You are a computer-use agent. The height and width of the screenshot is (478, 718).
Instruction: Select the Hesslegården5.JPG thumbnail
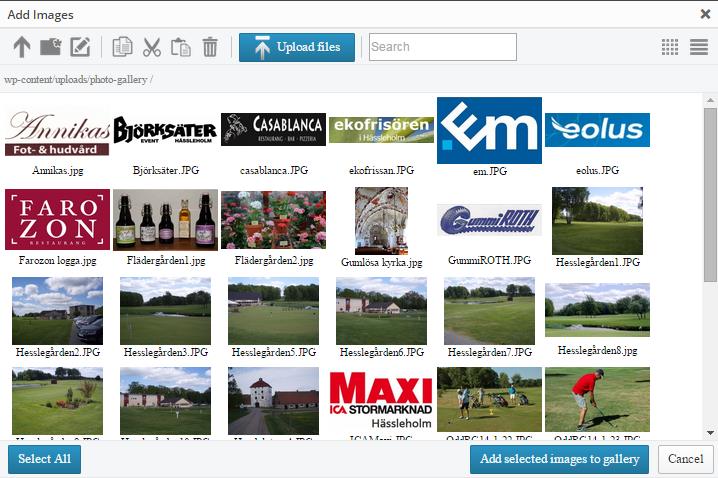coord(273,311)
